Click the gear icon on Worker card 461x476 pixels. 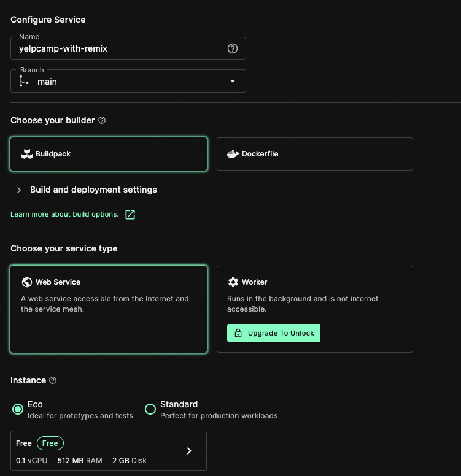[233, 282]
